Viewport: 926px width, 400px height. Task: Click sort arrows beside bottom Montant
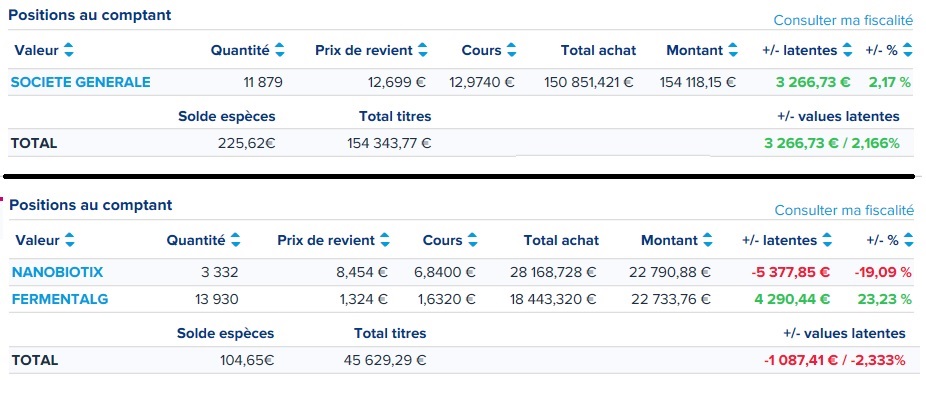point(707,240)
